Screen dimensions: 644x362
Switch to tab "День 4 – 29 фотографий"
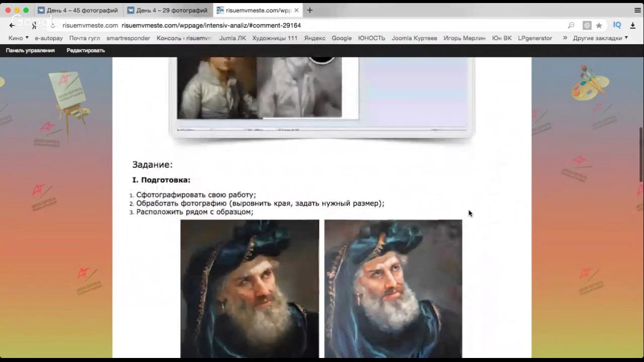coord(168,10)
